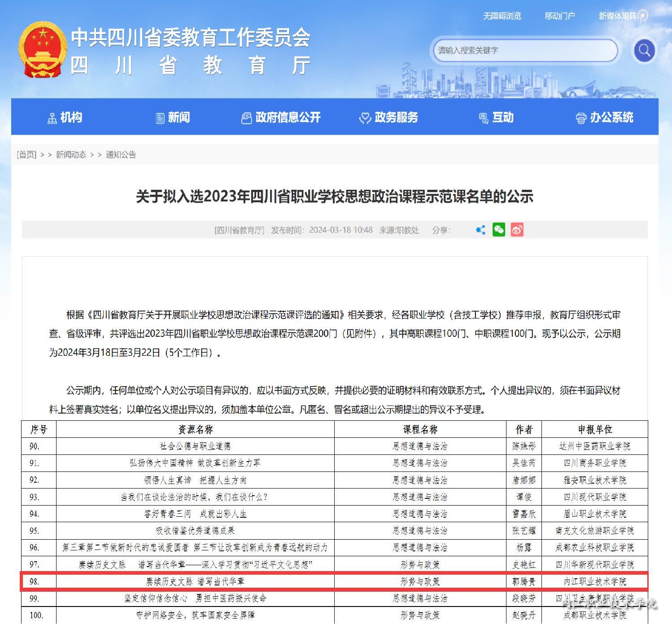This screenshot has height=624, width=672.
Task: Click the sequence number 90.
Action: click(x=34, y=446)
